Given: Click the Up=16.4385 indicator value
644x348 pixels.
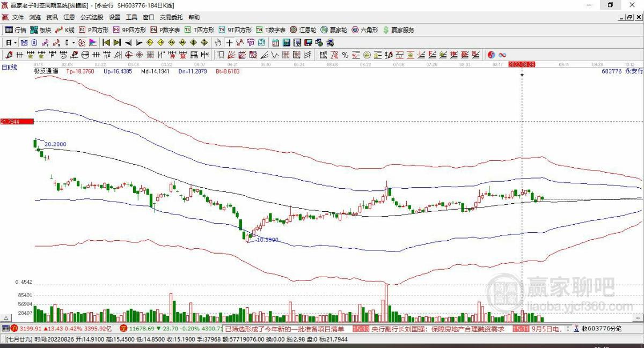Looking at the screenshot, I should coord(118,71).
